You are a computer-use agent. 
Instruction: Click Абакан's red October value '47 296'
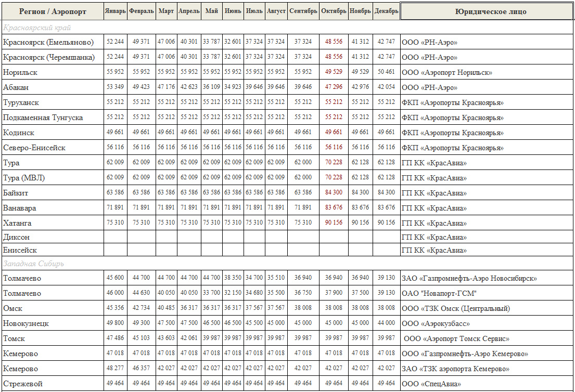point(334,87)
